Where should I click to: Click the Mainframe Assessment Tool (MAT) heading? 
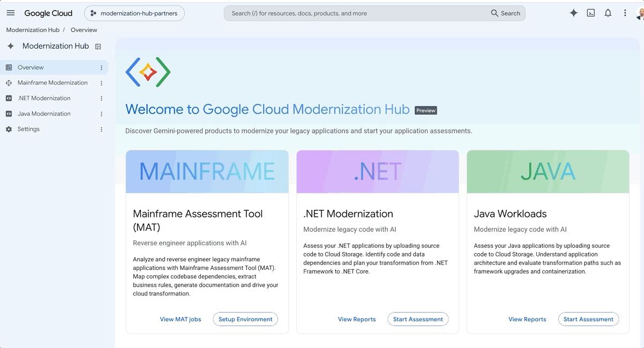tap(198, 221)
